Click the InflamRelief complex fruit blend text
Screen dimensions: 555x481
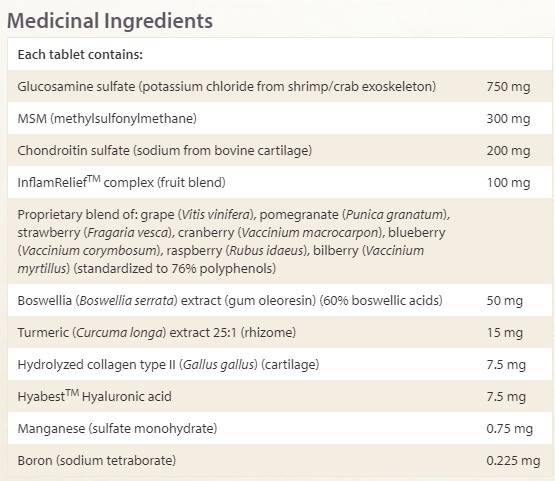click(121, 182)
